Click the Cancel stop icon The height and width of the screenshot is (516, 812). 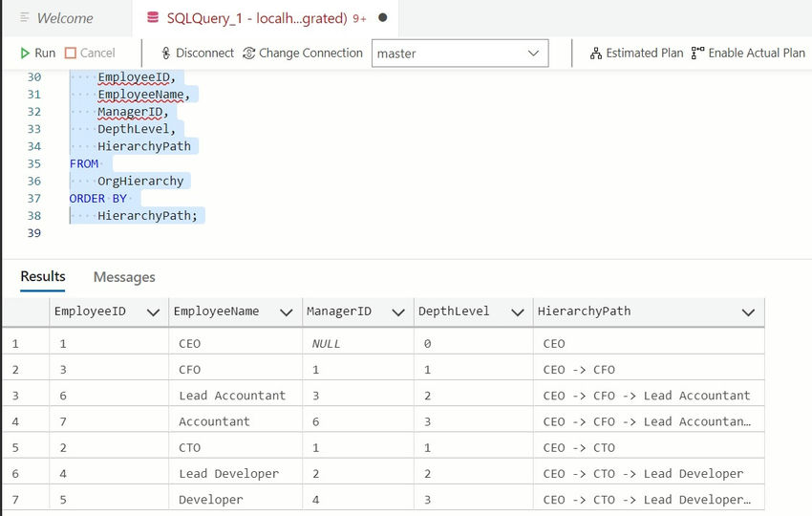point(71,54)
